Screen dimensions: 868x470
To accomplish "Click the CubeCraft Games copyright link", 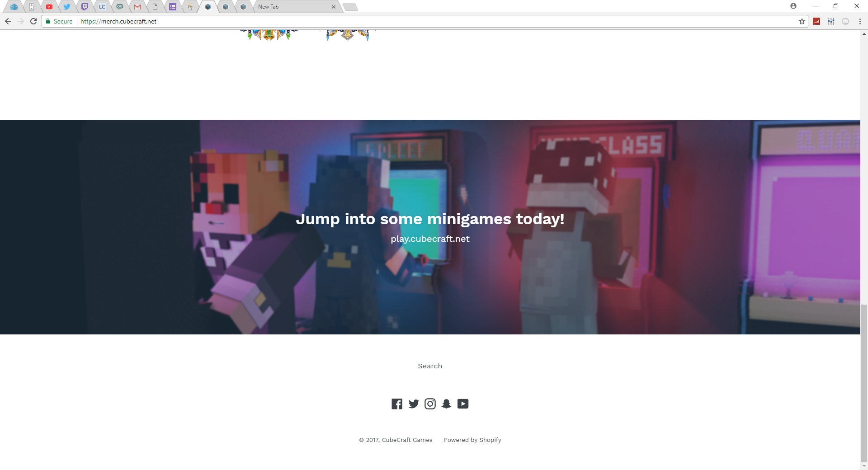I will click(x=407, y=440).
